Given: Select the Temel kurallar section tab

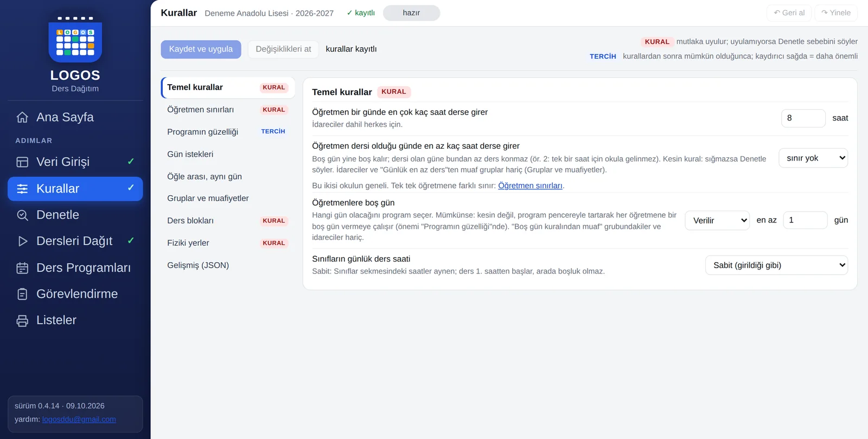Looking at the screenshot, I should pyautogui.click(x=228, y=87).
